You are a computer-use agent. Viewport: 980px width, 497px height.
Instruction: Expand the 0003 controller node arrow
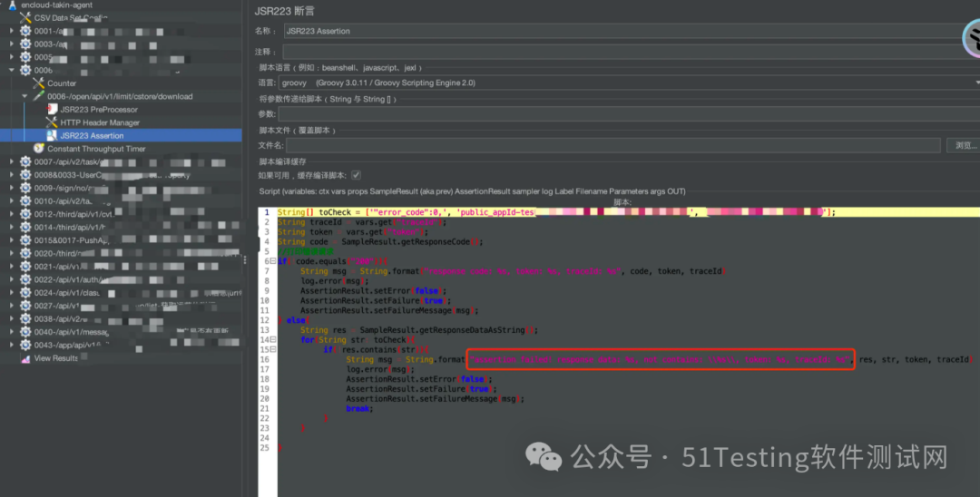click(x=11, y=44)
